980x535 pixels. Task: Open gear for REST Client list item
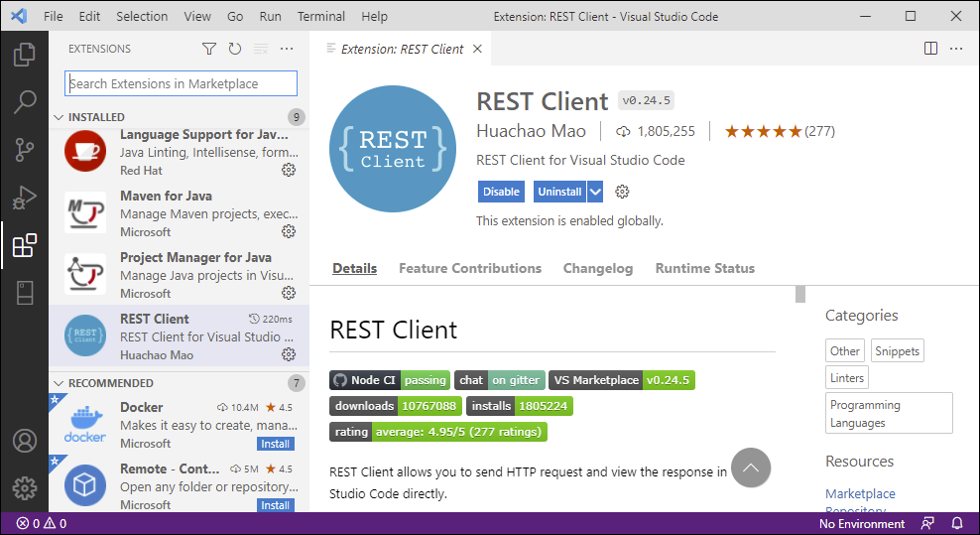(x=288, y=354)
